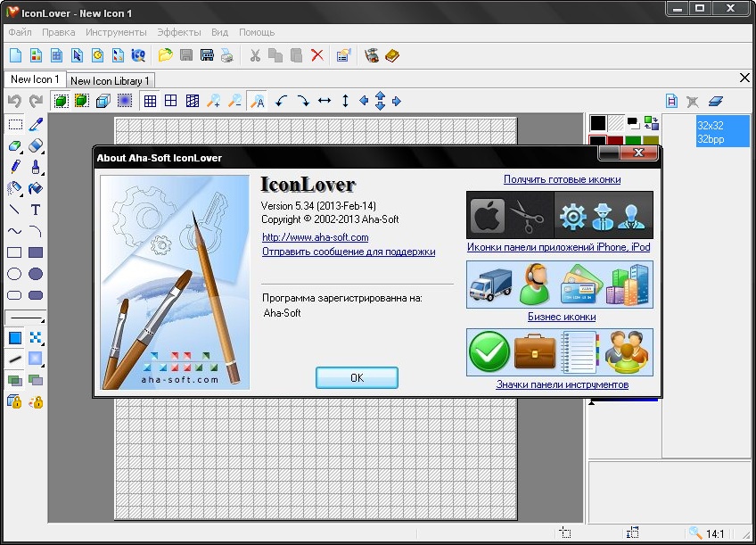Open the Эффекты menu
The height and width of the screenshot is (545, 756).
tap(179, 31)
